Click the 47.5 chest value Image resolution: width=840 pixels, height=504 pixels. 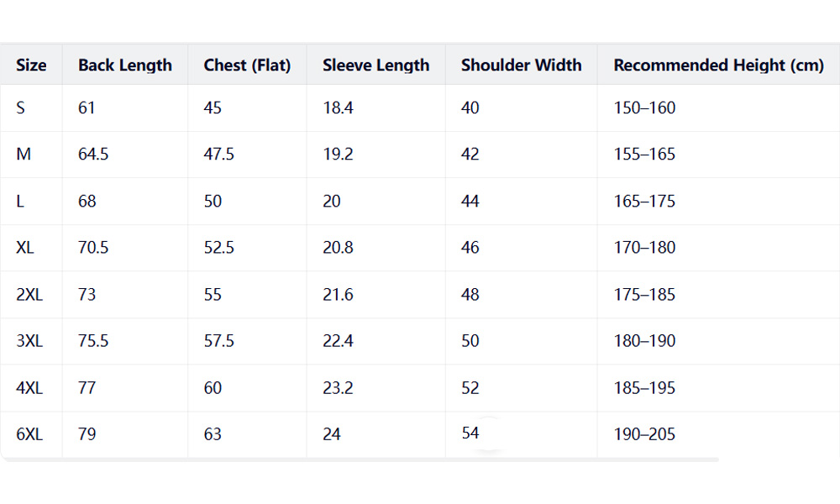[218, 155]
